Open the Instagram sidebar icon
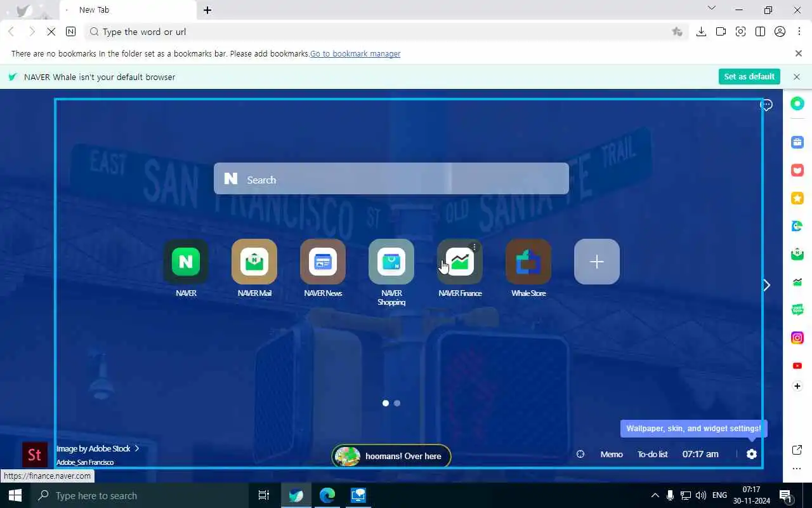 797,338
